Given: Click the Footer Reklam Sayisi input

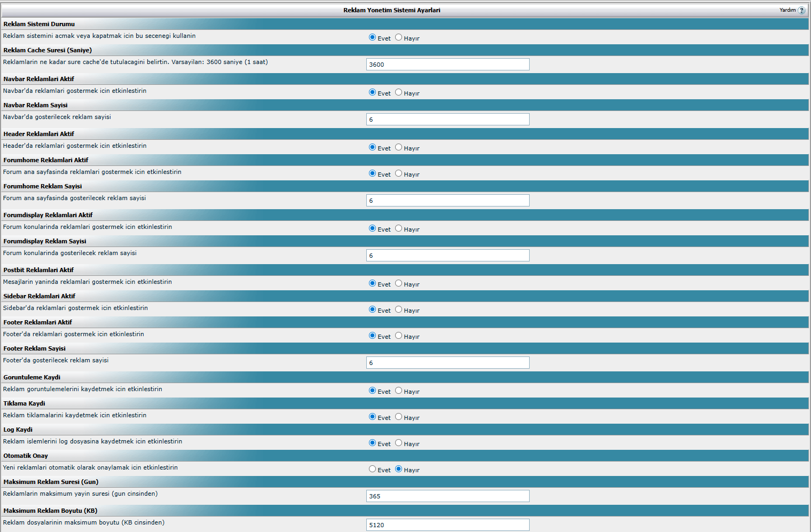Looking at the screenshot, I should [x=447, y=363].
